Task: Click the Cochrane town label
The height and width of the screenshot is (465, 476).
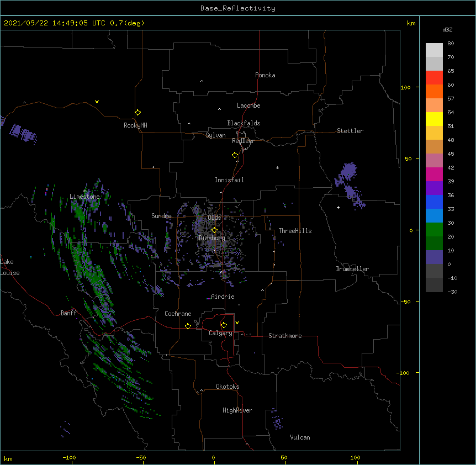Action: (178, 314)
